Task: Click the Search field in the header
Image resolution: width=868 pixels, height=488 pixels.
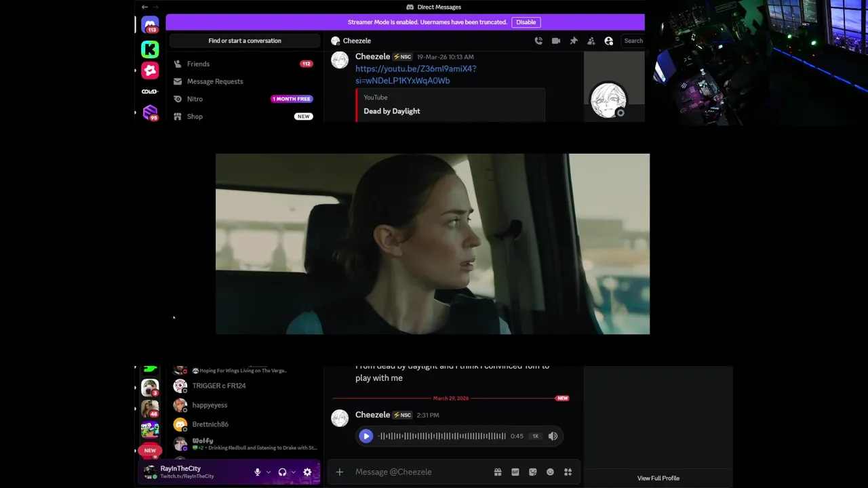Action: coord(633,41)
